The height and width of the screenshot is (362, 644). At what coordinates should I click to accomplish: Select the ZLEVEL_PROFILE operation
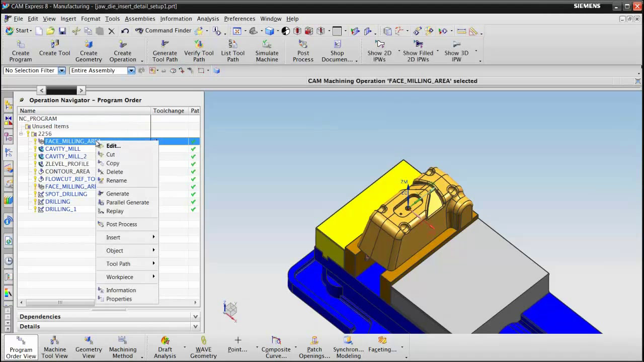pyautogui.click(x=67, y=164)
